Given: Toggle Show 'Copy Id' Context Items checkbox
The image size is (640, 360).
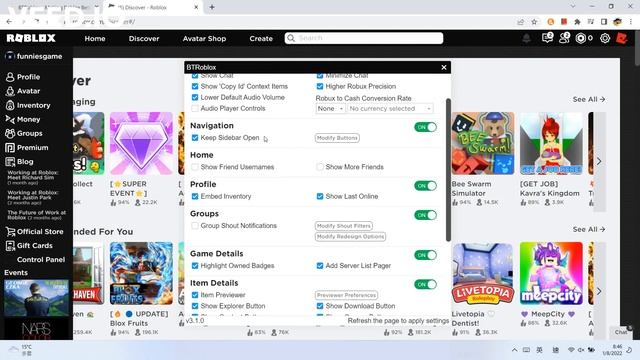Looking at the screenshot, I should point(195,87).
